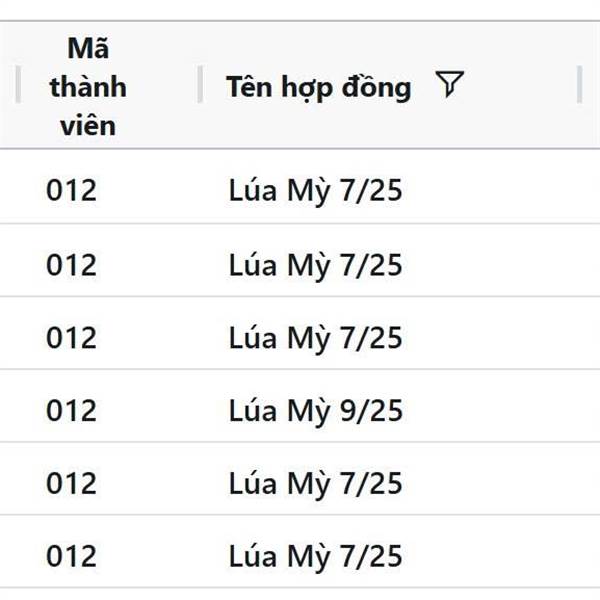Grab the resize handle left of Mã thành viên
Viewport: 600px width, 600px height.
pos(18,84)
